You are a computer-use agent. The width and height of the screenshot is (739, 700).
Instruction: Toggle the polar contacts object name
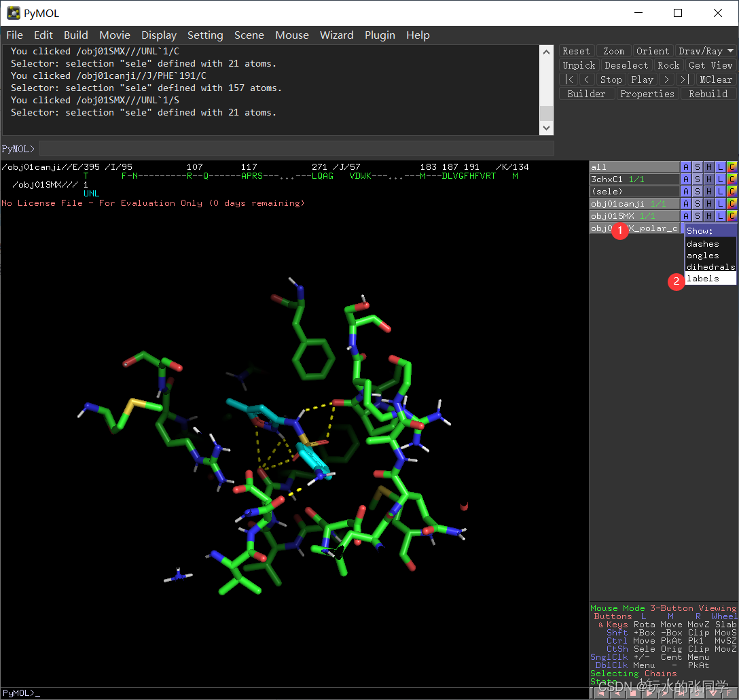pos(634,228)
